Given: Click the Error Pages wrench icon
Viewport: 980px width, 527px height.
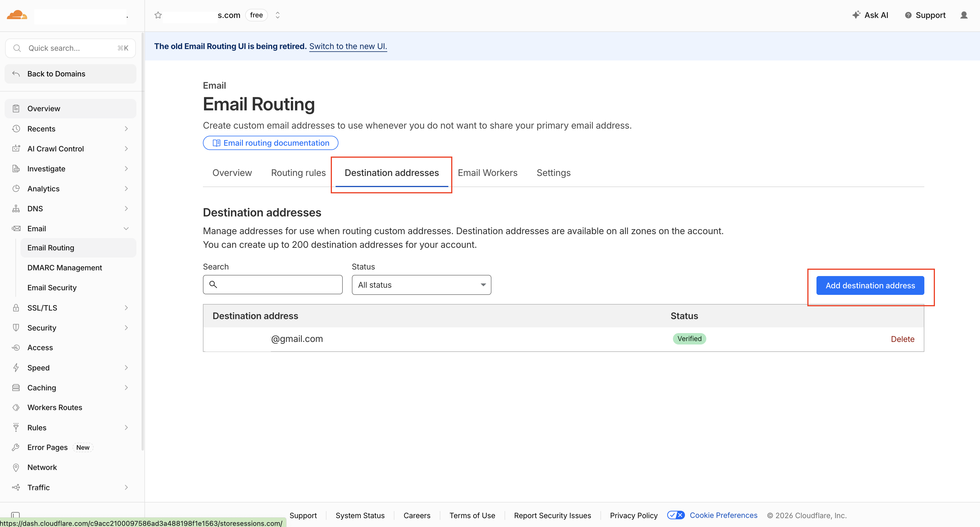Looking at the screenshot, I should (x=16, y=447).
